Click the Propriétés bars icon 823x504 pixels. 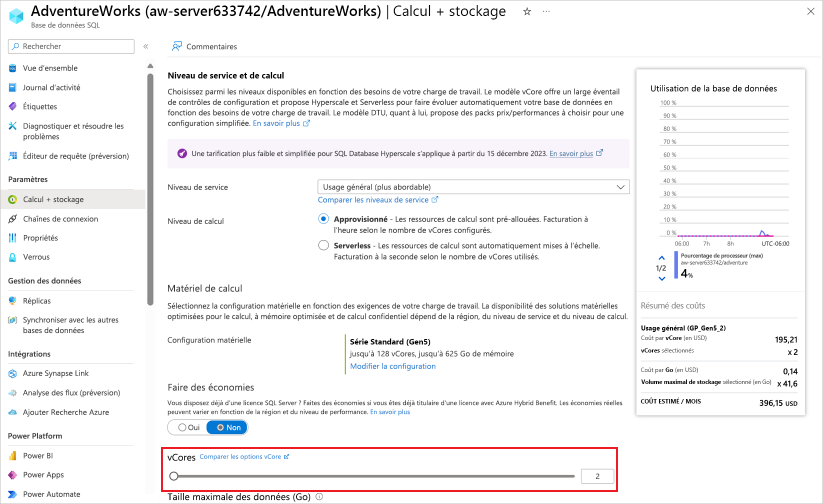pyautogui.click(x=13, y=238)
